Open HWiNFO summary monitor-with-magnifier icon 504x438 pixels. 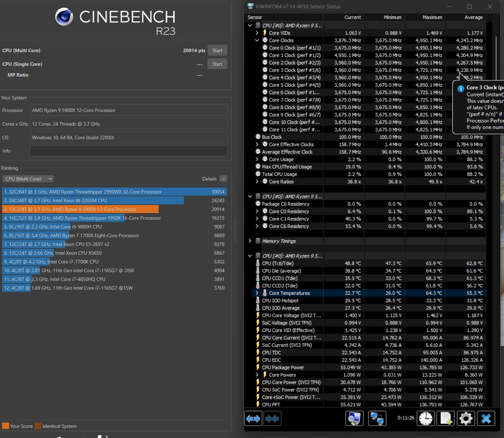point(354,418)
